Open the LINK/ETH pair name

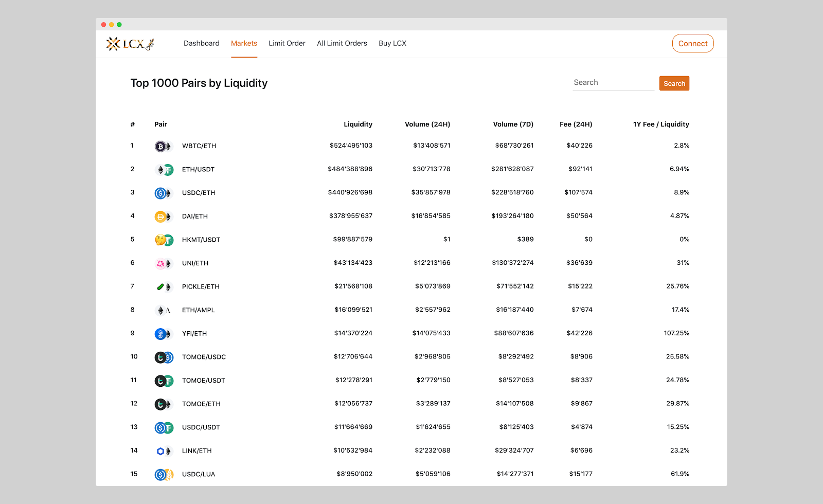click(x=197, y=451)
